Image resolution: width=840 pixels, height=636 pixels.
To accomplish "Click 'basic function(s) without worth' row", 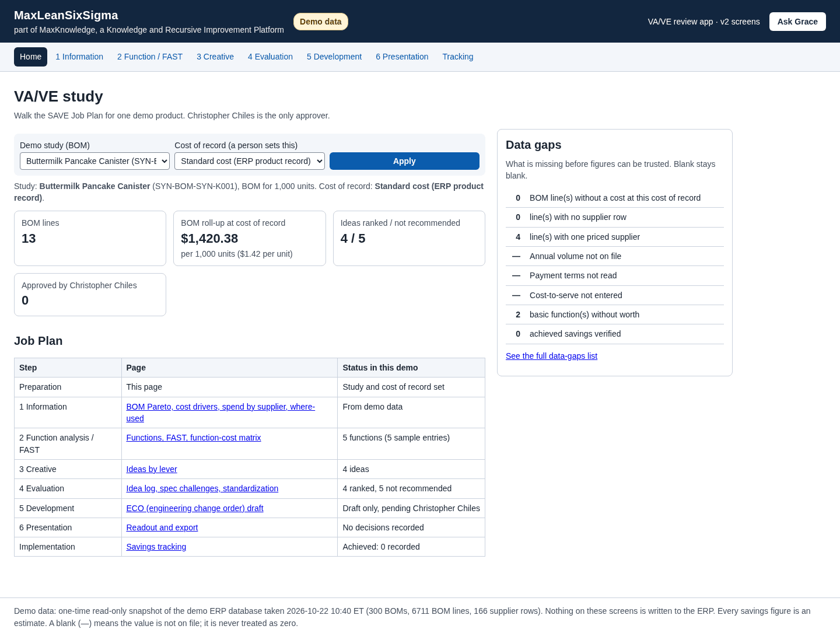I will tap(615, 314).
